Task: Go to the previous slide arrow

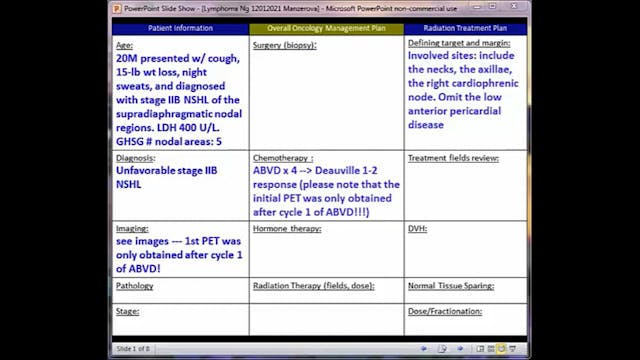Action: 424,349
